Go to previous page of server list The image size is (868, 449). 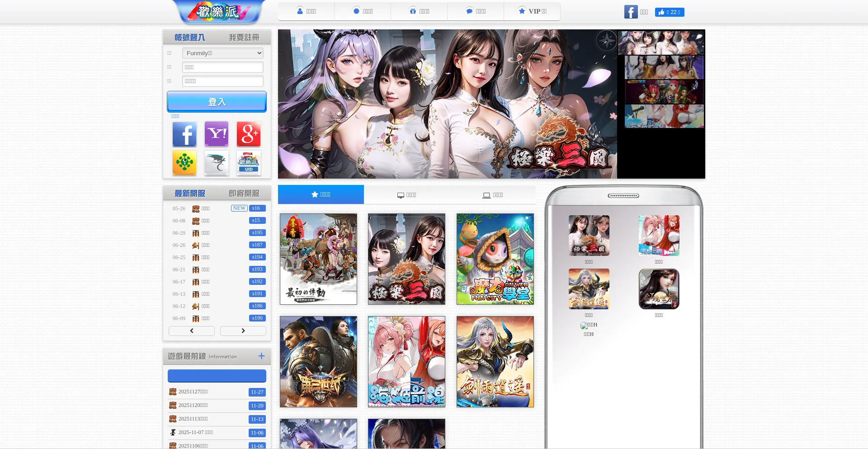click(x=192, y=331)
